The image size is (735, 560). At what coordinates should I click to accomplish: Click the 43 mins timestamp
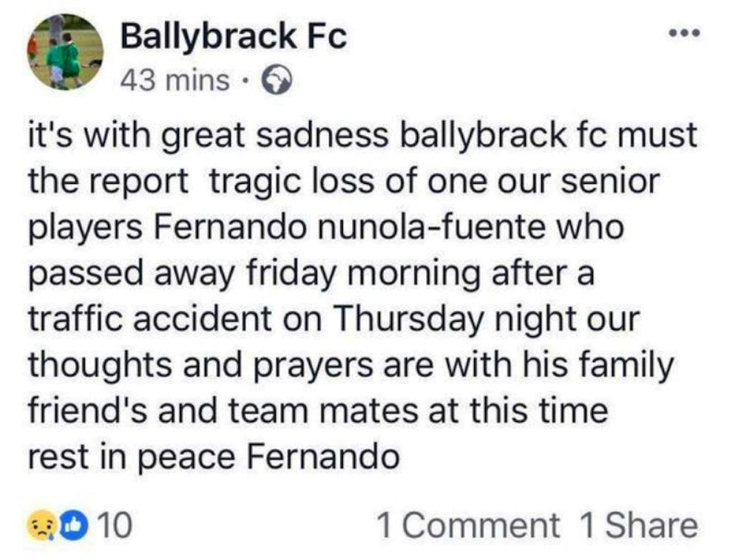point(175,81)
